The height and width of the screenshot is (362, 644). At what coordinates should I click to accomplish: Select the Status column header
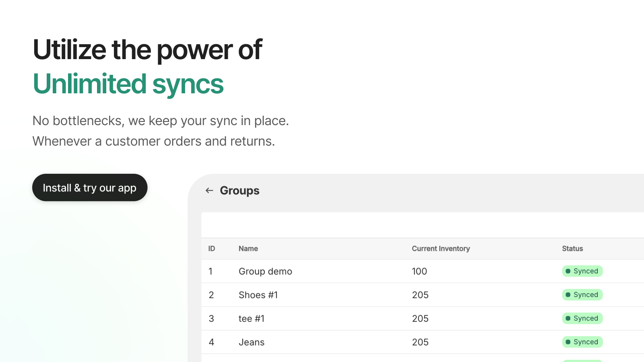[x=572, y=249]
